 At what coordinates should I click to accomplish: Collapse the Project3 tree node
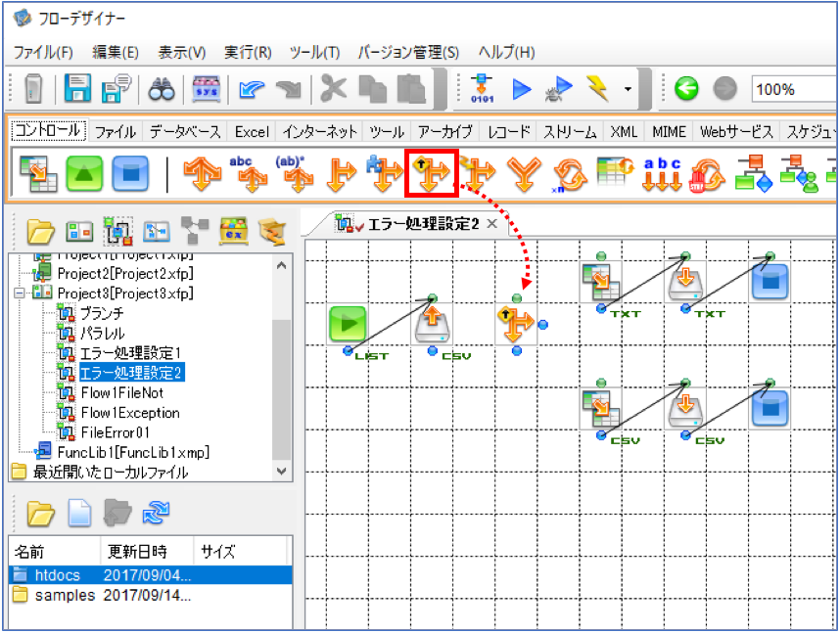pos(20,293)
